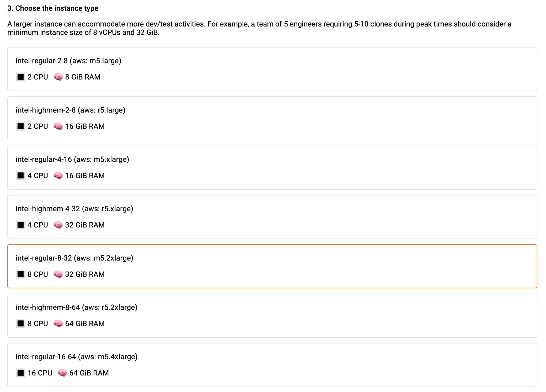Image resolution: width=546 pixels, height=392 pixels.
Task: Click the brain RAM icon on intel-regular-2-8
Action: coord(58,77)
